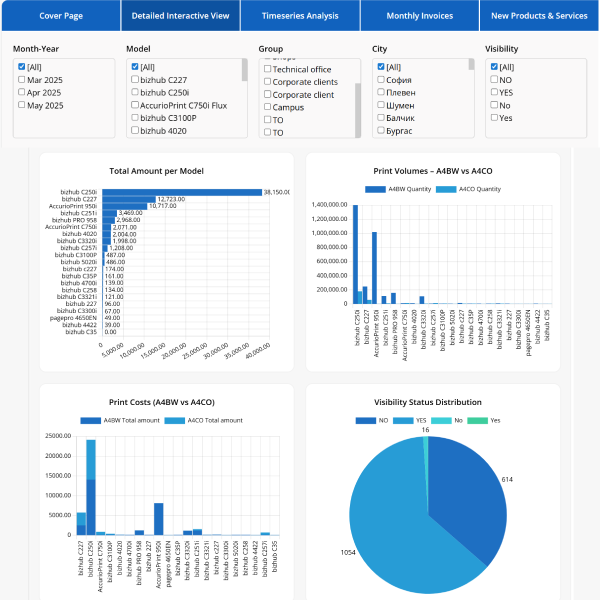
Task: Tick the Campus group checkbox
Action: tap(267, 106)
